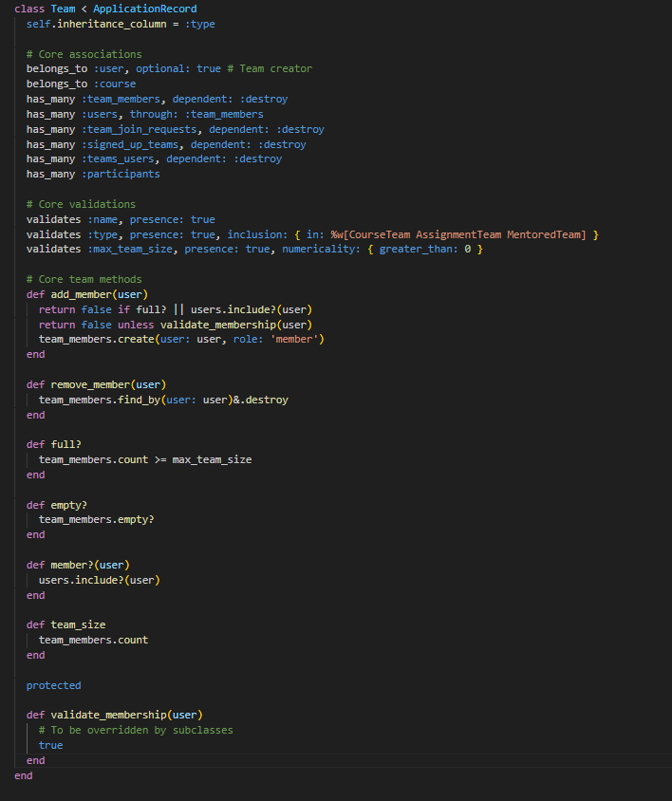Click the :participants symbol
The width and height of the screenshot is (672, 801).
(121, 174)
